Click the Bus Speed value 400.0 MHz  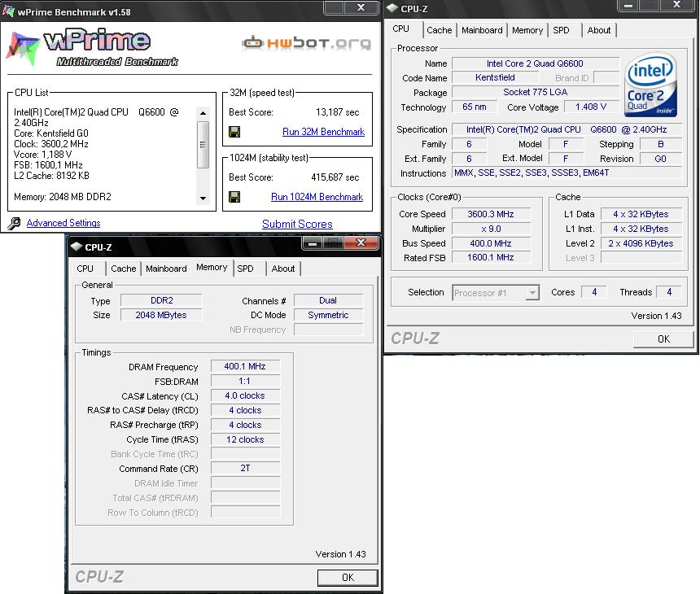click(491, 243)
